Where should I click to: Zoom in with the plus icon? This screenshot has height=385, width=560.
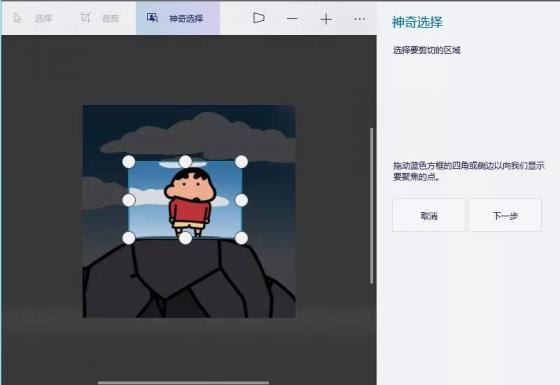click(x=326, y=19)
